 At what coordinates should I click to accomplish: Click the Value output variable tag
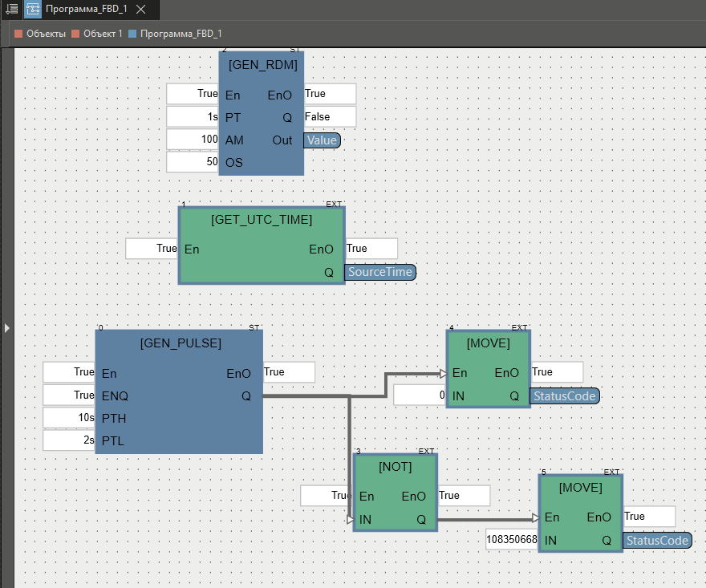click(x=322, y=140)
